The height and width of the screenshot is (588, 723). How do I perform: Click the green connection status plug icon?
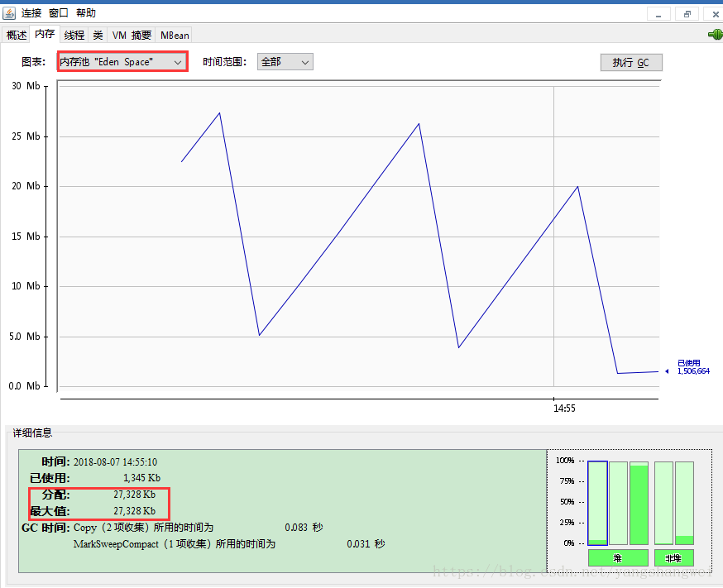(x=715, y=35)
